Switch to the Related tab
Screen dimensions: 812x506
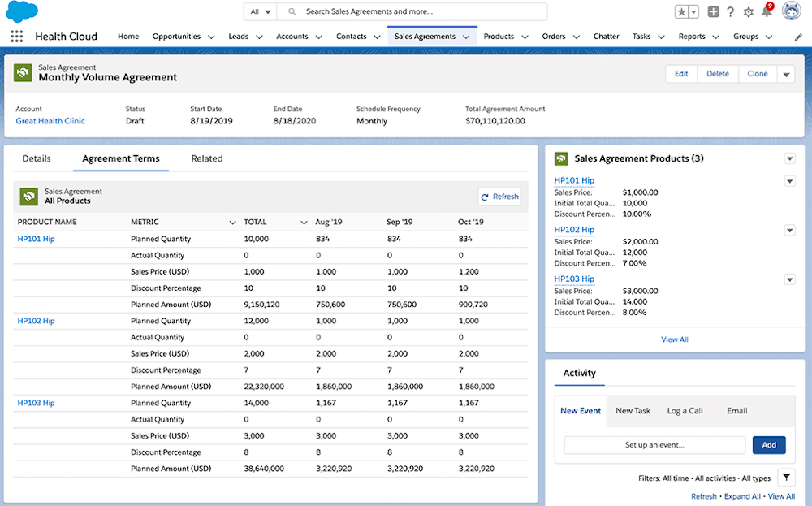pyautogui.click(x=206, y=159)
